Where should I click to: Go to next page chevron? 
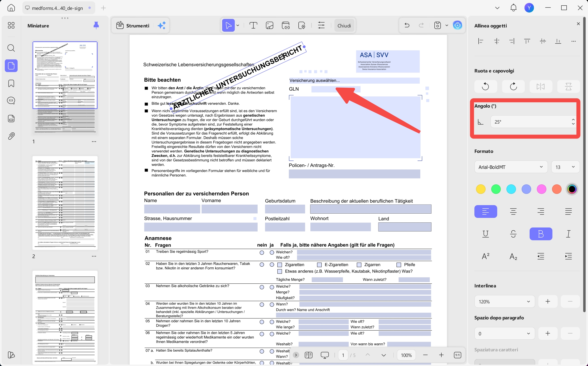[384, 355]
